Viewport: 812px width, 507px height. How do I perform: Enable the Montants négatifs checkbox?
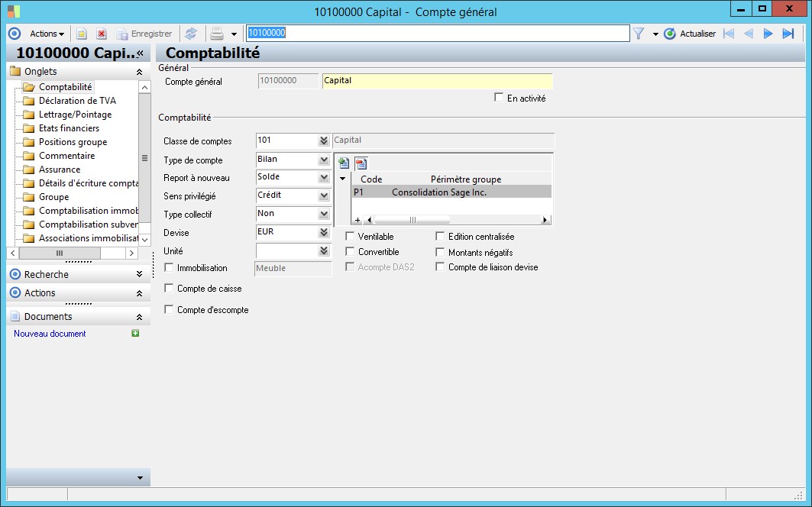click(440, 252)
